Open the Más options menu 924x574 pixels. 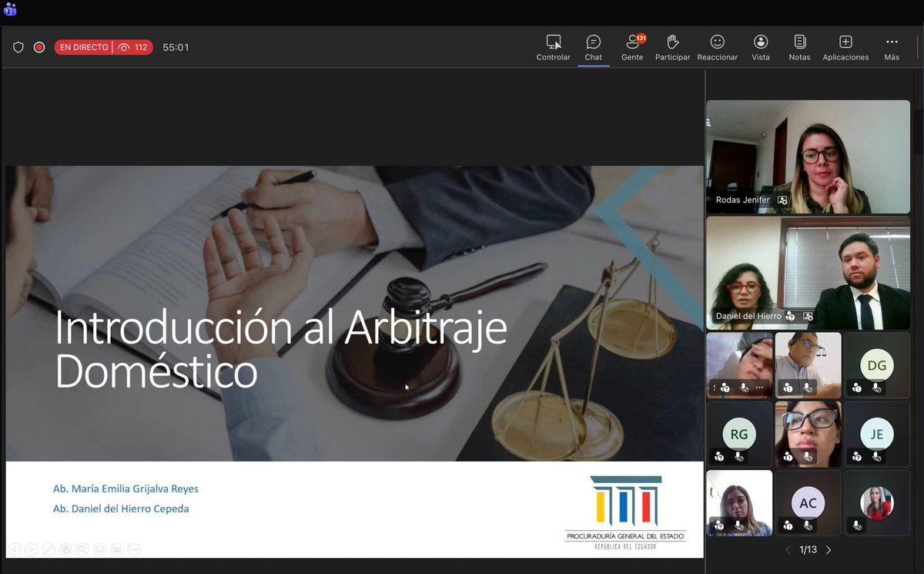892,47
